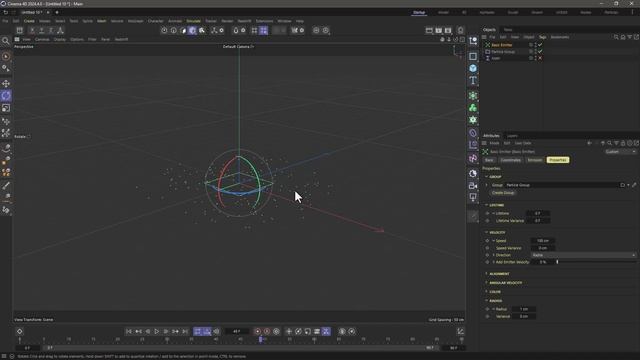Click the search magnifier icon at top left
The height and width of the screenshot is (360, 640).
(6, 40)
